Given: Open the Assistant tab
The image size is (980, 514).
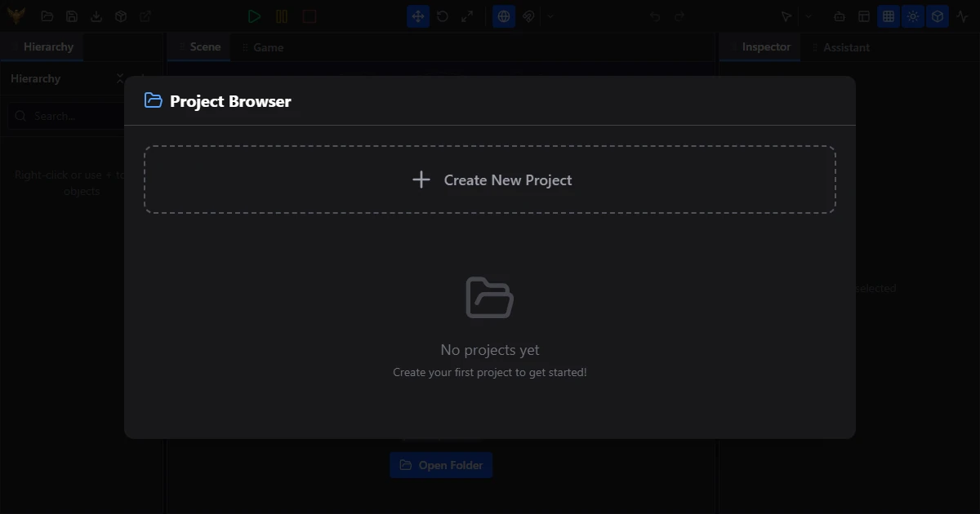Looking at the screenshot, I should (x=845, y=47).
